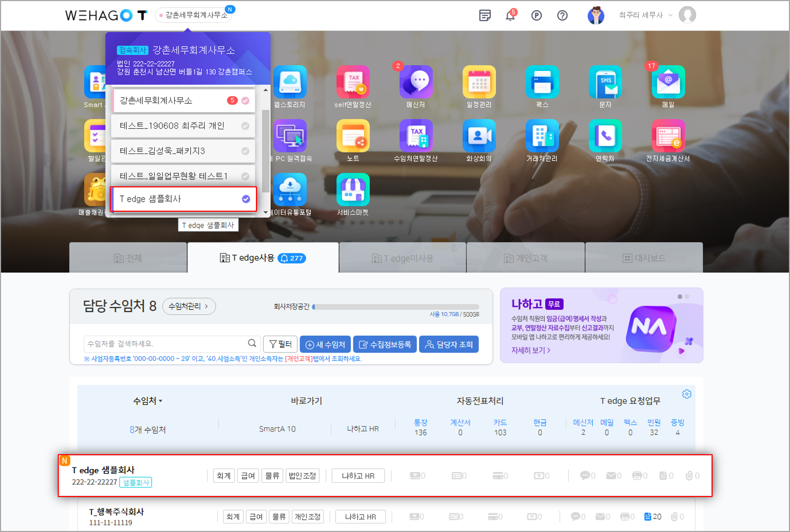Image resolution: width=790 pixels, height=532 pixels.
Task: Toggle check mark for T edge 샘플회사
Action: click(x=246, y=199)
